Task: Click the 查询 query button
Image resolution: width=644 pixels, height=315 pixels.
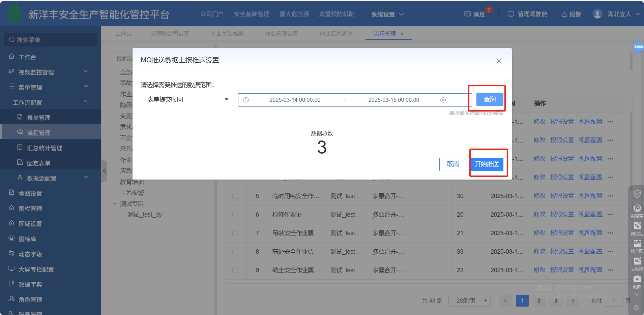Action: (490, 99)
